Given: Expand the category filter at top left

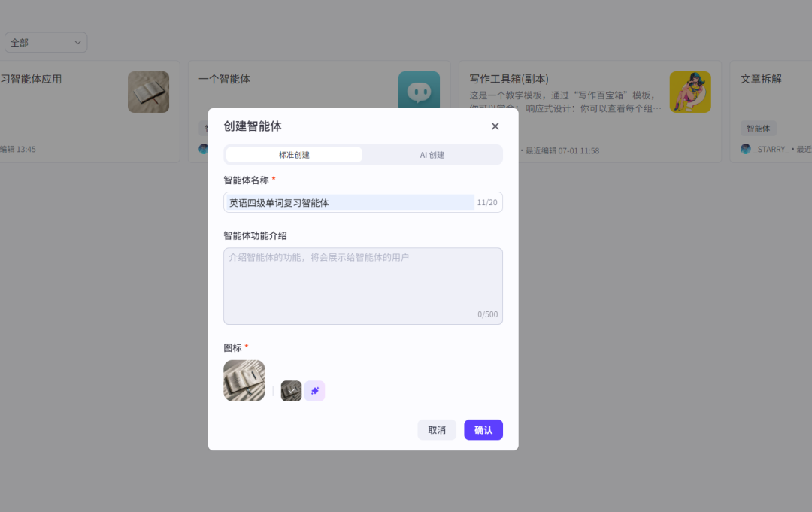Looking at the screenshot, I should click(46, 42).
